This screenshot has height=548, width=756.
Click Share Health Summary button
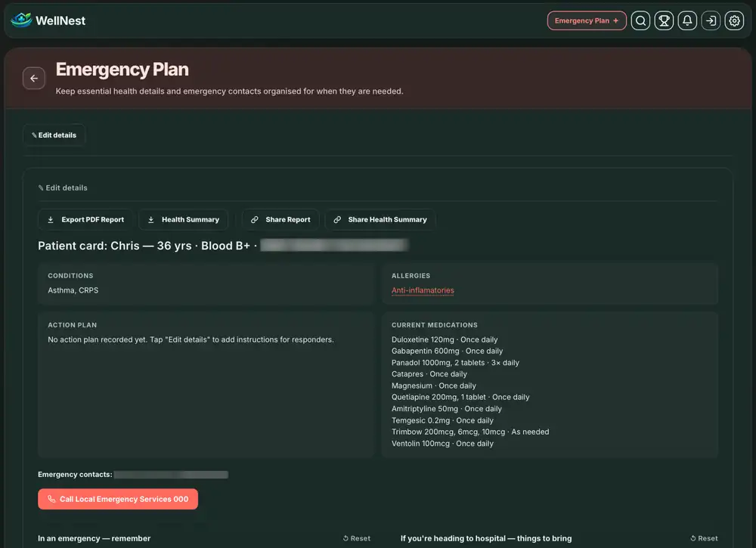(380, 220)
